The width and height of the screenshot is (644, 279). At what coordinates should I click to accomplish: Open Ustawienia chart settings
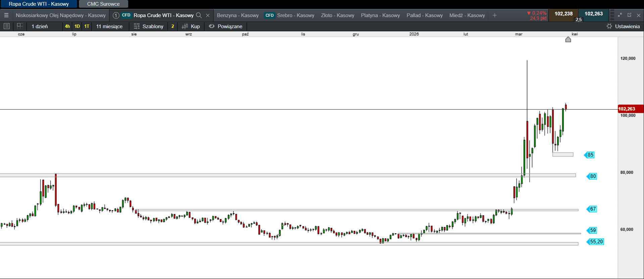623,26
